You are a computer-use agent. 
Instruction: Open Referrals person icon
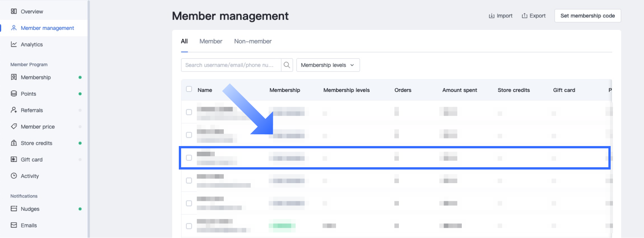click(x=14, y=110)
